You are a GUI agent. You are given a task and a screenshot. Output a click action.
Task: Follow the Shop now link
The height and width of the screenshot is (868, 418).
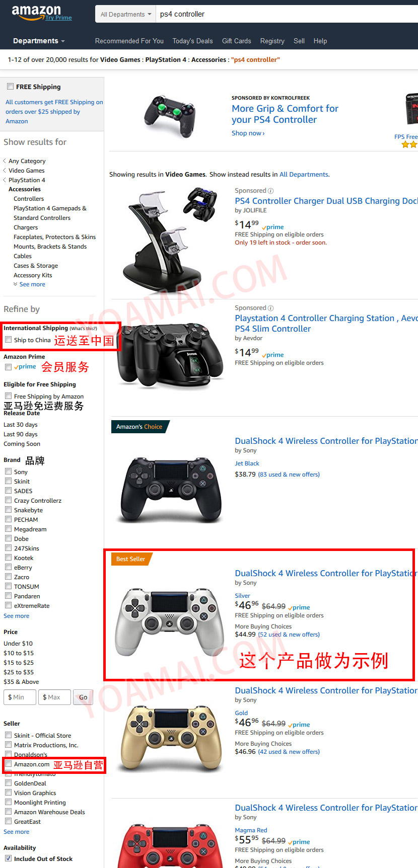pyautogui.click(x=248, y=133)
